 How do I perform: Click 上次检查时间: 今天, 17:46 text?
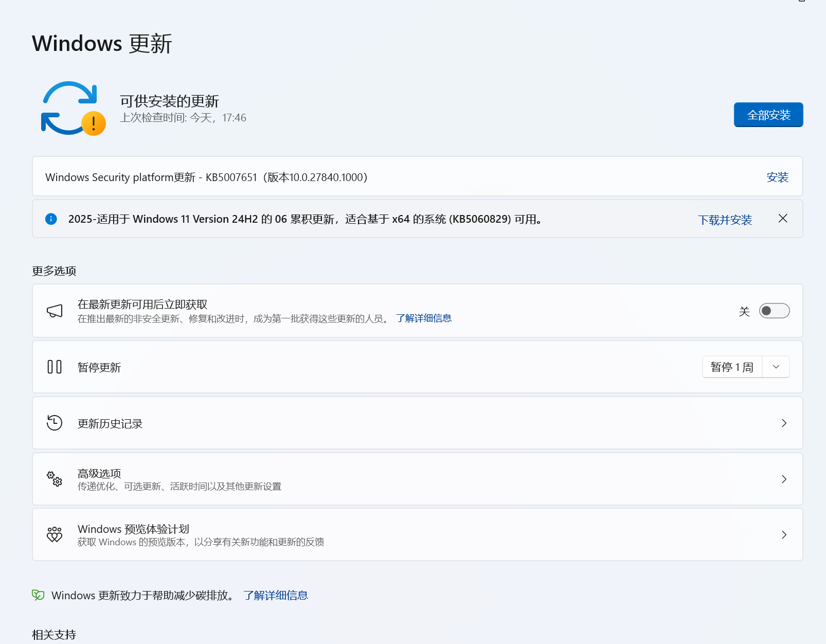183,118
